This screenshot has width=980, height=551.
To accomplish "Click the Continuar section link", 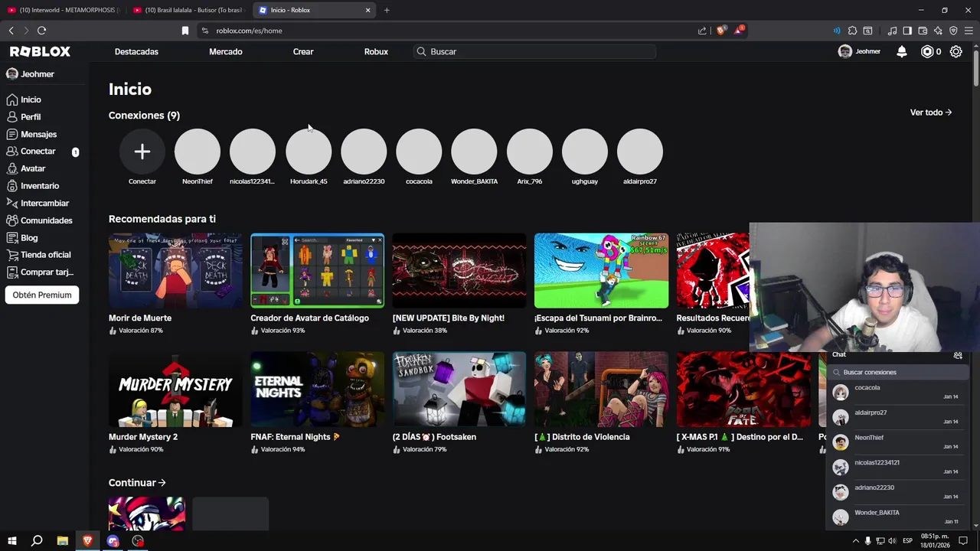I will (137, 483).
